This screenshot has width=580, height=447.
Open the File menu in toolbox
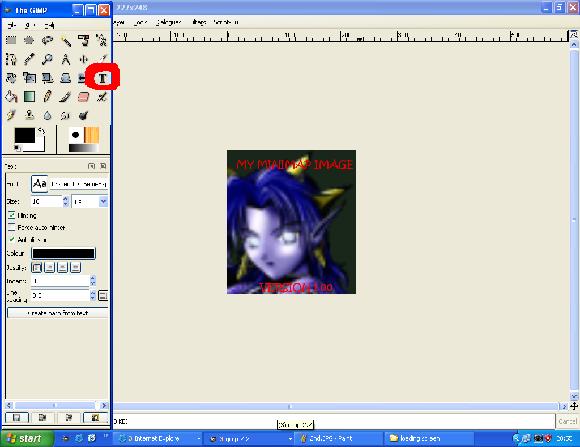[x=12, y=25]
